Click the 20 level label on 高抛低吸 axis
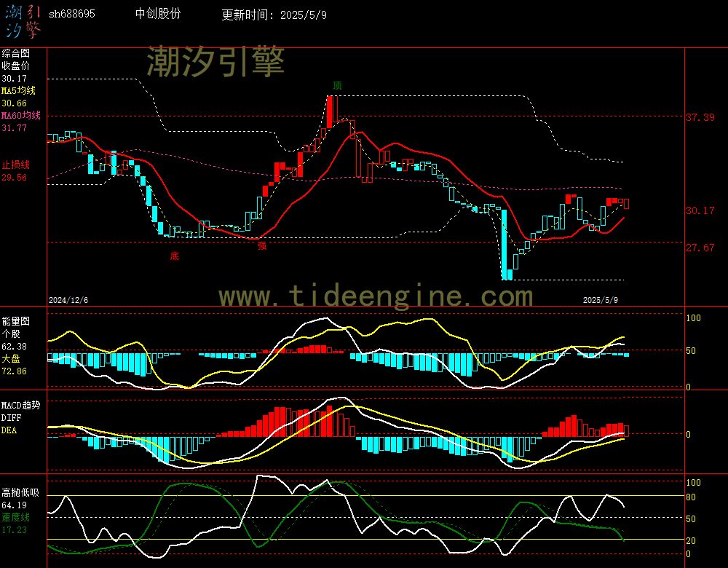Screen dimensions: 728x568 (691, 540)
